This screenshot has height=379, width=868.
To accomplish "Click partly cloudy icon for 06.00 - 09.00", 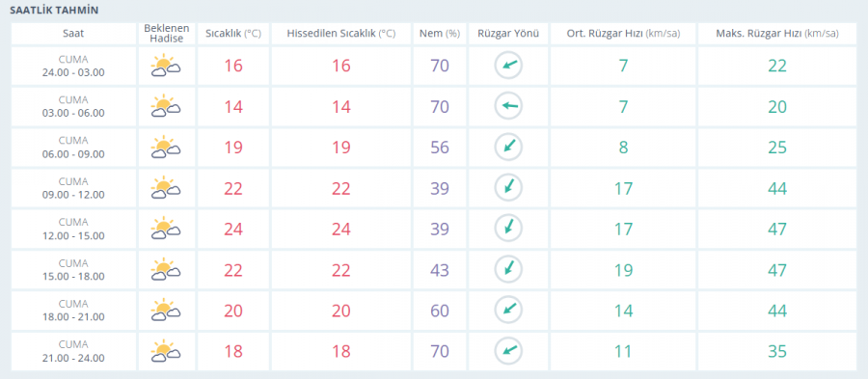I will (x=166, y=148).
